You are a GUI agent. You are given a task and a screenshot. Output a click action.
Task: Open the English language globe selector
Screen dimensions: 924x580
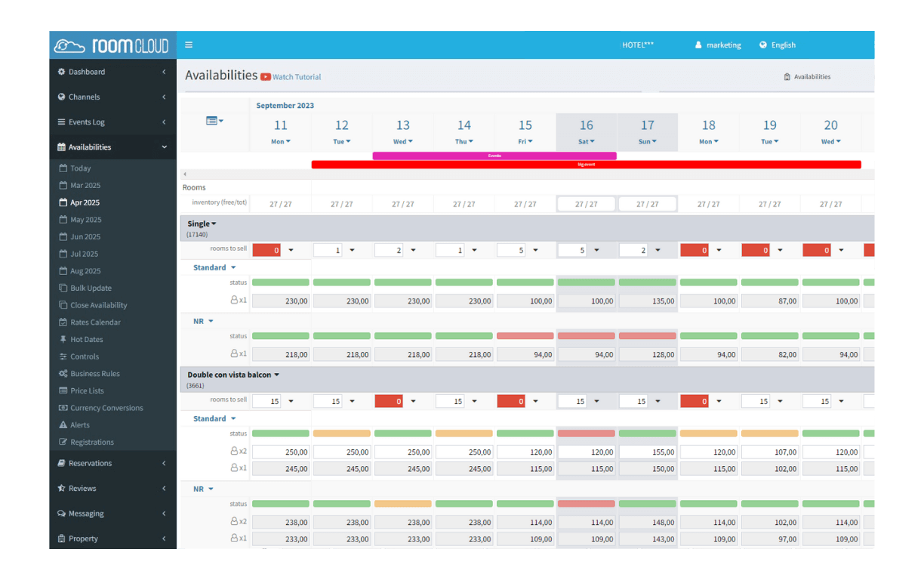tap(778, 45)
